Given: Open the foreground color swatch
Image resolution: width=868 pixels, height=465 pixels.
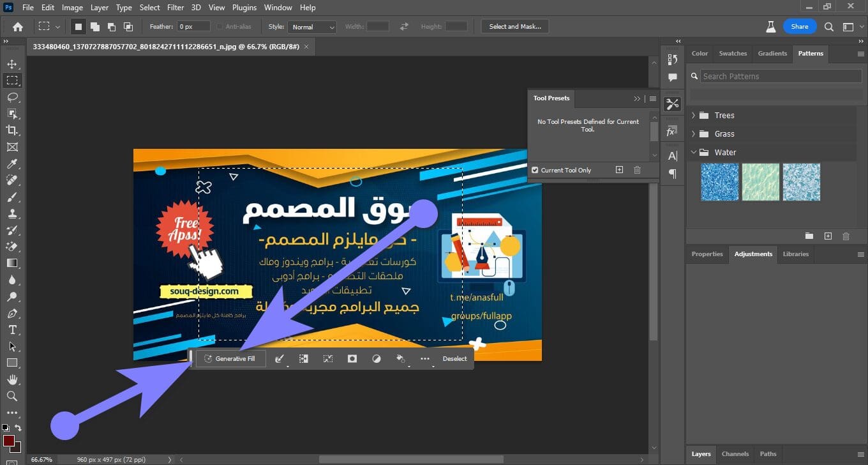Looking at the screenshot, I should click(8, 441).
